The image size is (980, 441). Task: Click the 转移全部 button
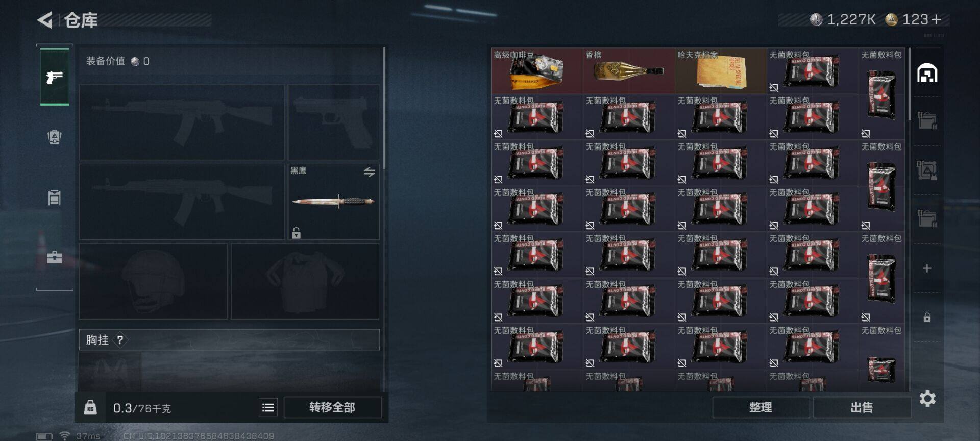(x=332, y=407)
